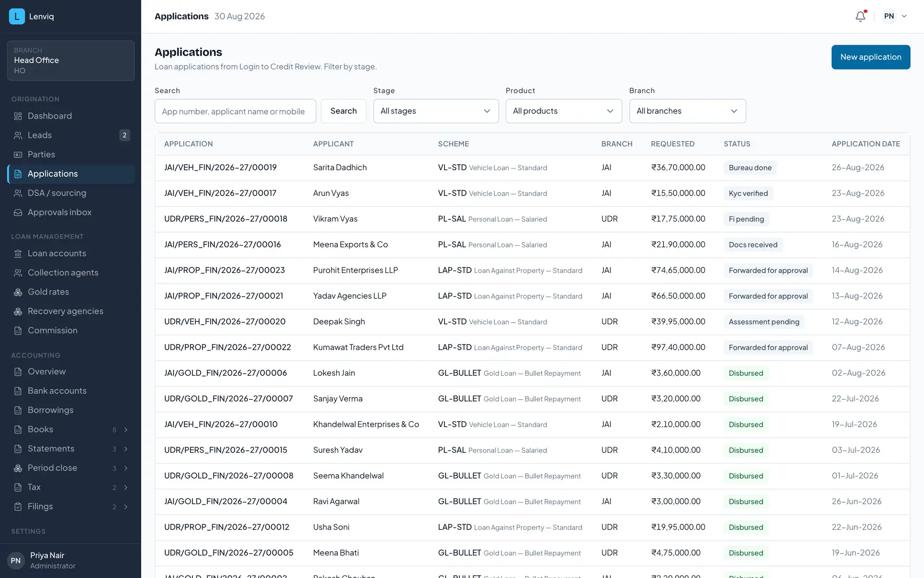924x578 pixels.
Task: Expand the Period close submenu chevron
Action: pyautogui.click(x=126, y=468)
